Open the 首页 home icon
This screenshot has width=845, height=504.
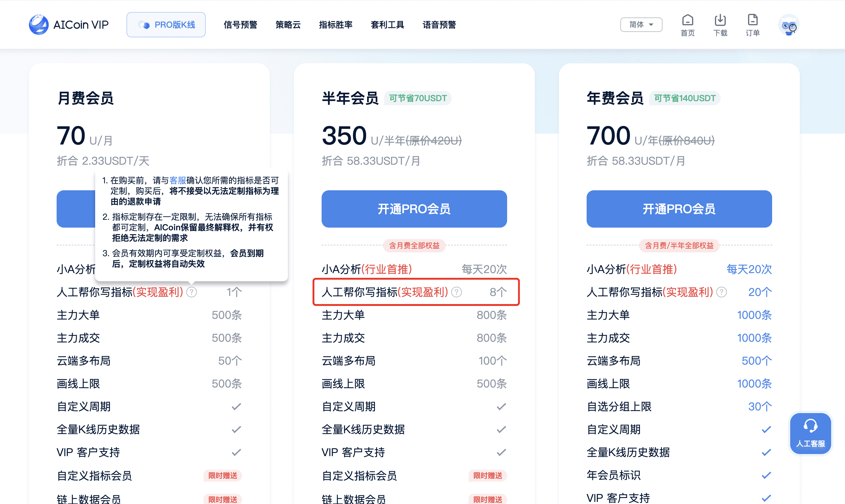688,25
